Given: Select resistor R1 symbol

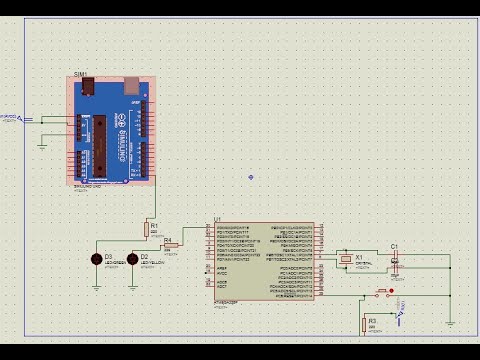Looking at the screenshot, I should [146, 229].
